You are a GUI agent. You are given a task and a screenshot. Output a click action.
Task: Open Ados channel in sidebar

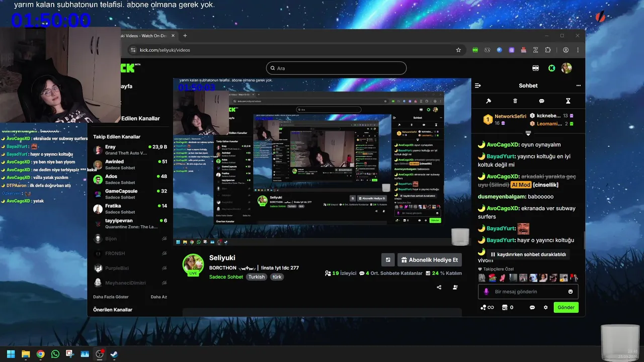tap(130, 179)
